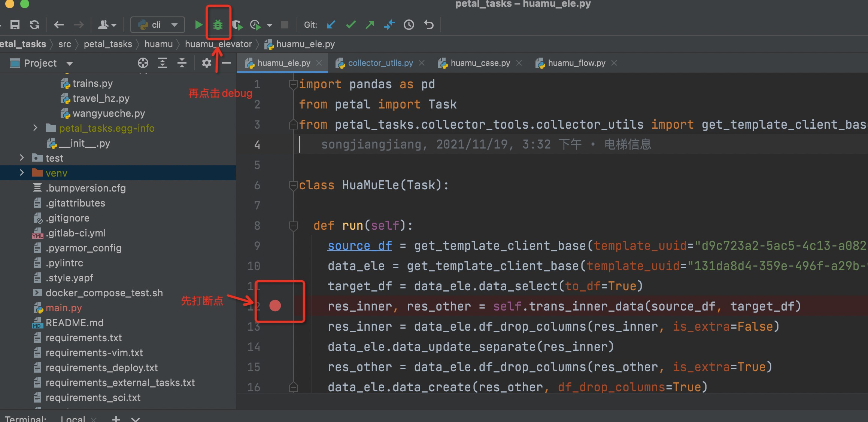Click the Git rollback undo icon
The image size is (868, 422).
[x=429, y=25]
